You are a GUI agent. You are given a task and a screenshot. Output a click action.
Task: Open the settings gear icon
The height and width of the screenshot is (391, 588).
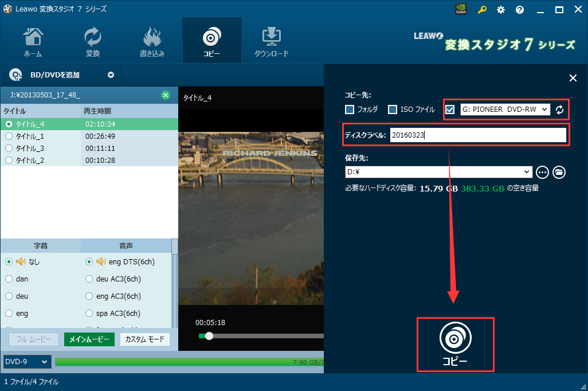pos(501,9)
